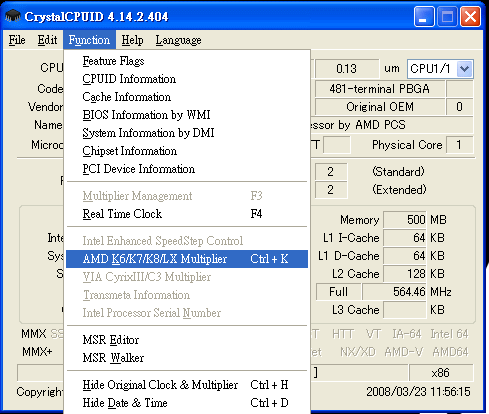Close the open Function menu

[x=89, y=40]
